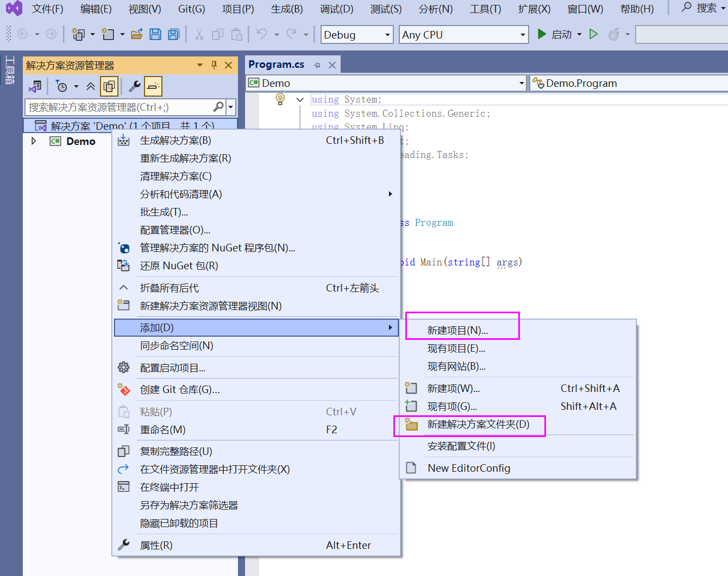The height and width of the screenshot is (576, 728).
Task: Choose 新建解决方案文件夹(D)
Action: pyautogui.click(x=518, y=424)
